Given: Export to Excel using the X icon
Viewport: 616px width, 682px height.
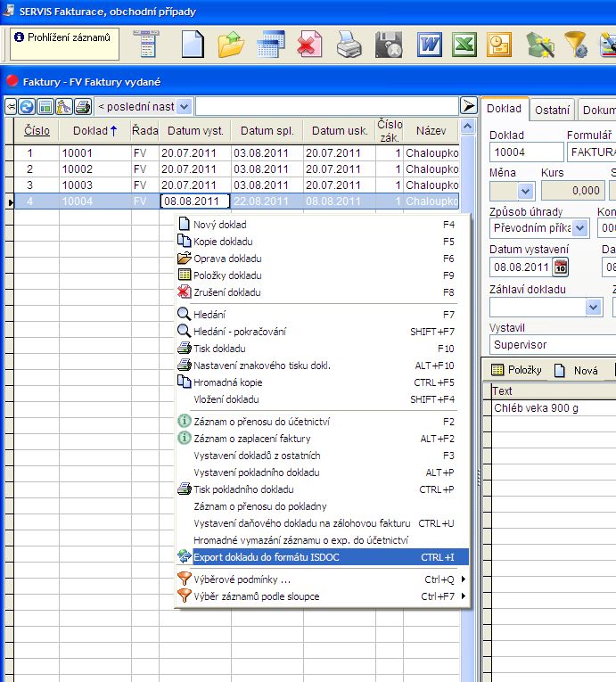Looking at the screenshot, I should (x=463, y=44).
